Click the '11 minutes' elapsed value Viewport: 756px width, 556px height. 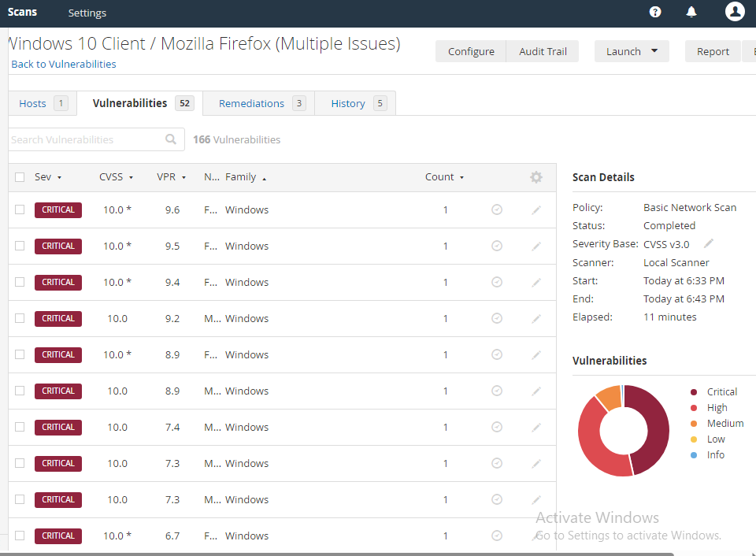pyautogui.click(x=670, y=317)
